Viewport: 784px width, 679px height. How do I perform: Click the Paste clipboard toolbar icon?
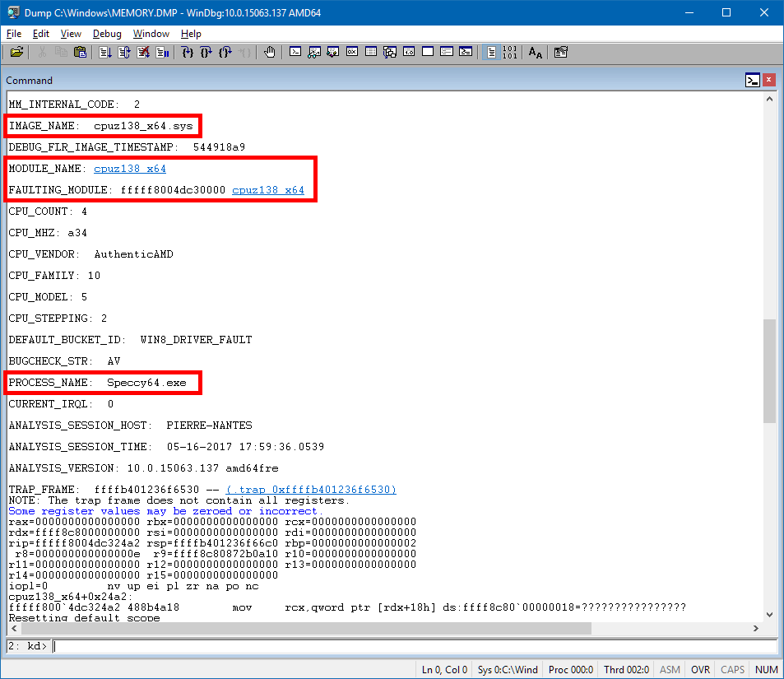coord(80,52)
